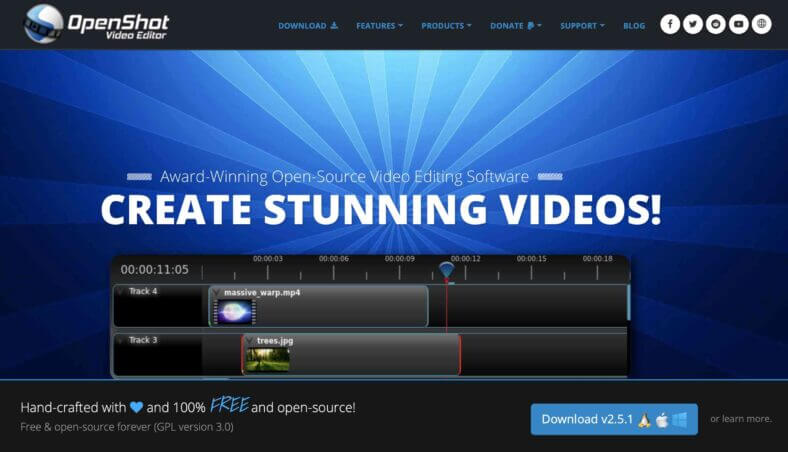Click the 'Award-Winning Open-Source Video Editing Software' tagline
This screenshot has height=452, width=788.
tap(344, 176)
